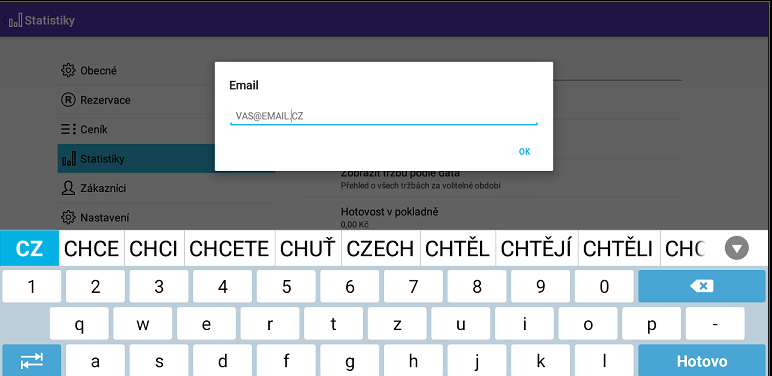
Task: Open the Rezervace section
Action: [166, 100]
